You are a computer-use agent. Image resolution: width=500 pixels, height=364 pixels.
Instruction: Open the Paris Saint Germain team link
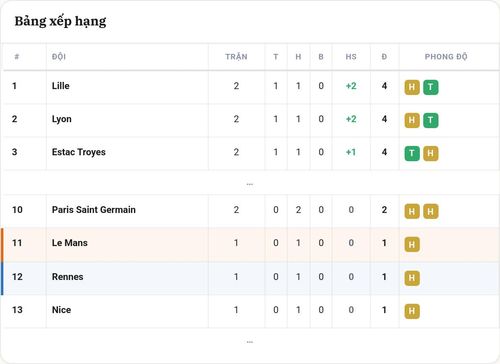pyautogui.click(x=94, y=210)
